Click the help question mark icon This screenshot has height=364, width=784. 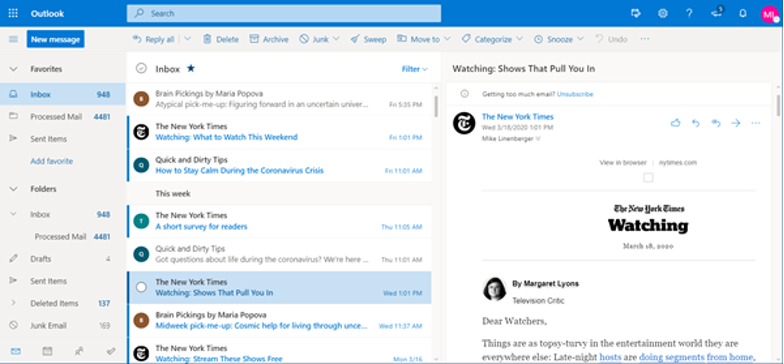689,14
